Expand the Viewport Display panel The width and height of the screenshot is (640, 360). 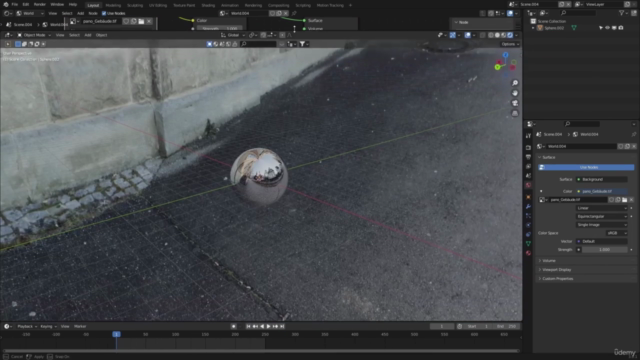tap(586, 269)
